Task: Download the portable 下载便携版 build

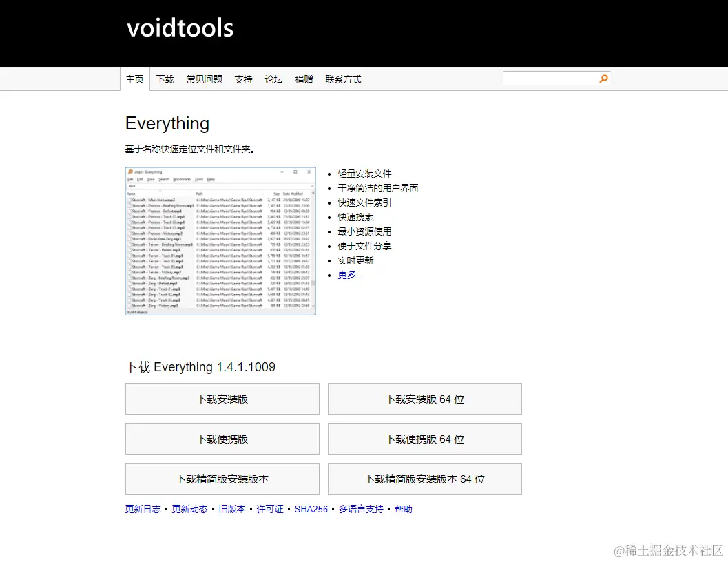Action: pyautogui.click(x=222, y=439)
